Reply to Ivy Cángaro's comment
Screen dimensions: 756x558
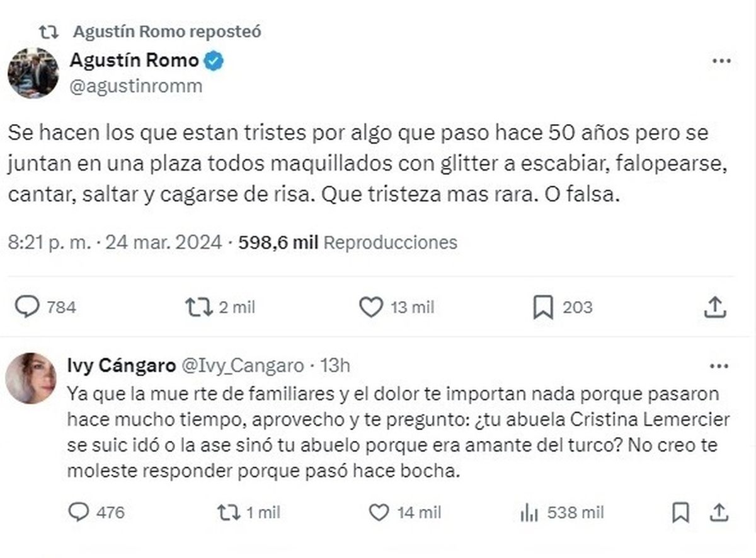click(77, 513)
